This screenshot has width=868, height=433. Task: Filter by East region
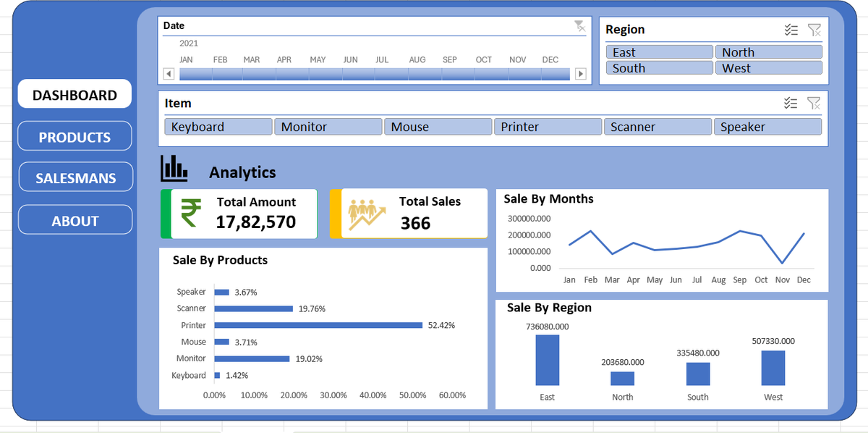pyautogui.click(x=660, y=52)
